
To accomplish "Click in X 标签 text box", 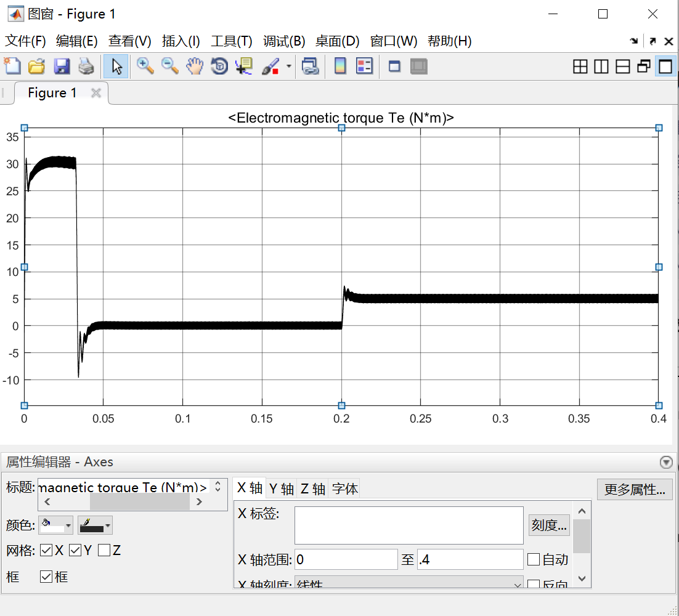I will coord(409,525).
